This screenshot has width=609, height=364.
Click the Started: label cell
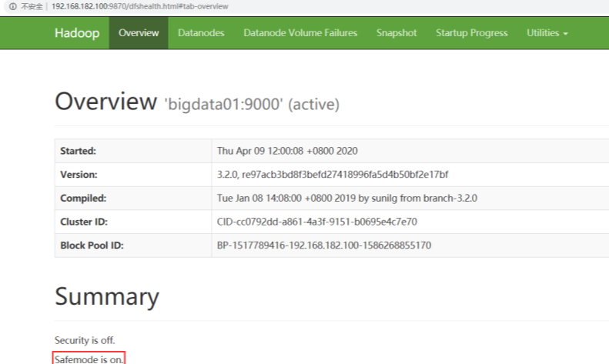click(133, 151)
